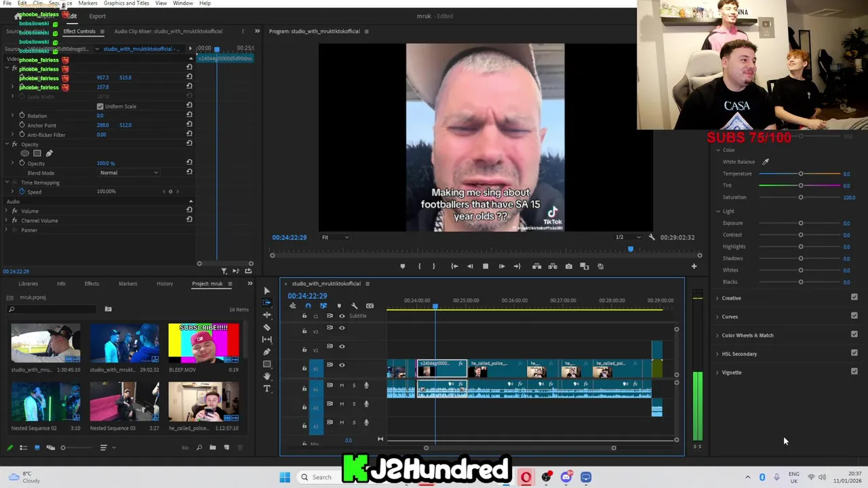Click Lift button in program monitor
The height and width of the screenshot is (488, 868).
coord(536,266)
